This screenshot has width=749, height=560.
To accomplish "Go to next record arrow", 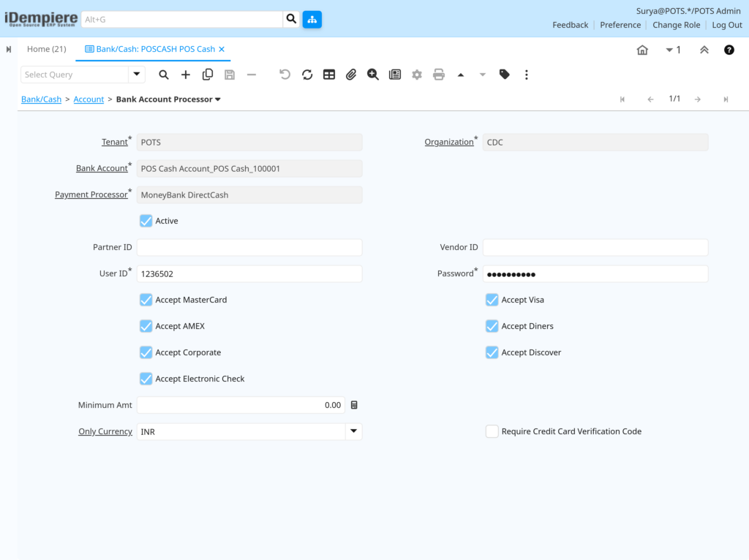I will (x=697, y=99).
